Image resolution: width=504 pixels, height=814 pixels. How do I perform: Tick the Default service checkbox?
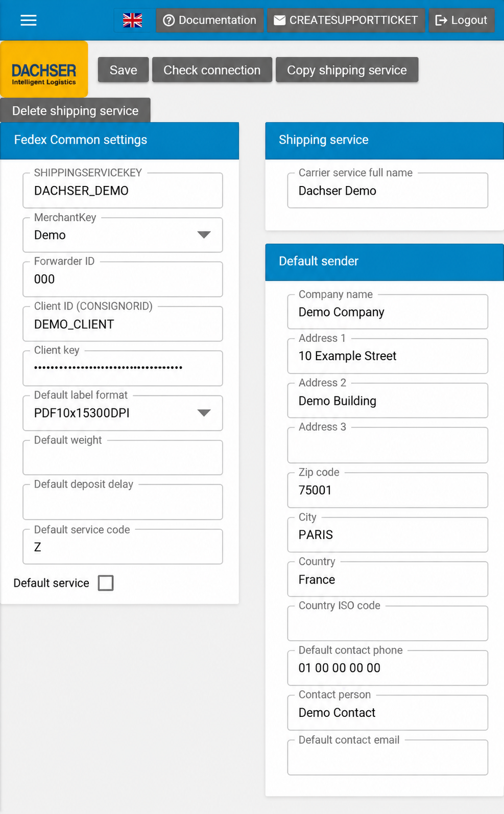106,583
